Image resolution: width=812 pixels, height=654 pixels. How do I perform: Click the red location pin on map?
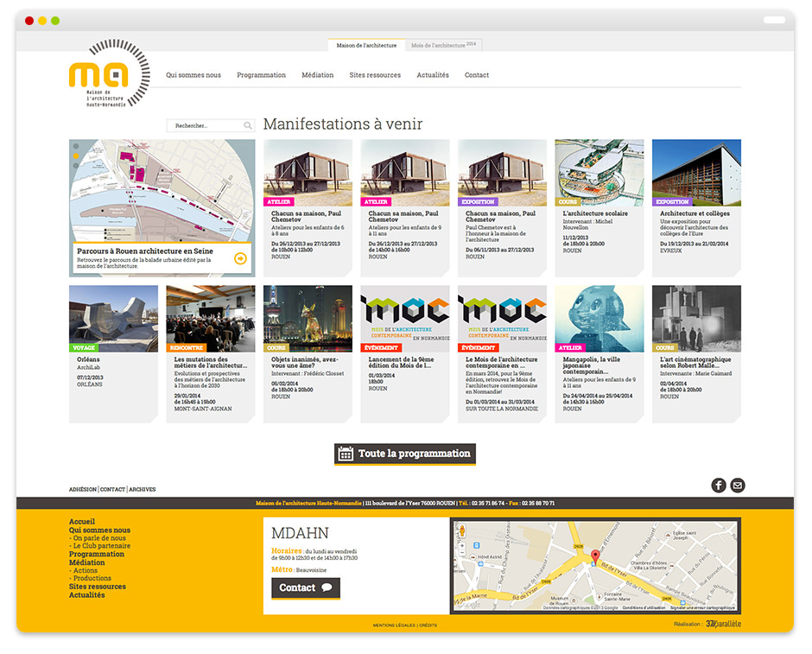(x=594, y=556)
